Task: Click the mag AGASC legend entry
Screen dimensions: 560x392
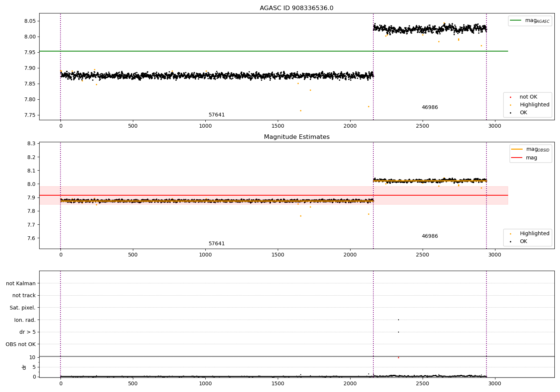Action: click(x=530, y=21)
